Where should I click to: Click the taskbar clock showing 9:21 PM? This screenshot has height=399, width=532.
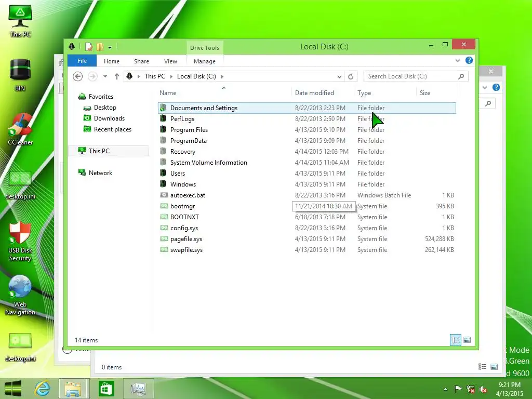point(509,389)
